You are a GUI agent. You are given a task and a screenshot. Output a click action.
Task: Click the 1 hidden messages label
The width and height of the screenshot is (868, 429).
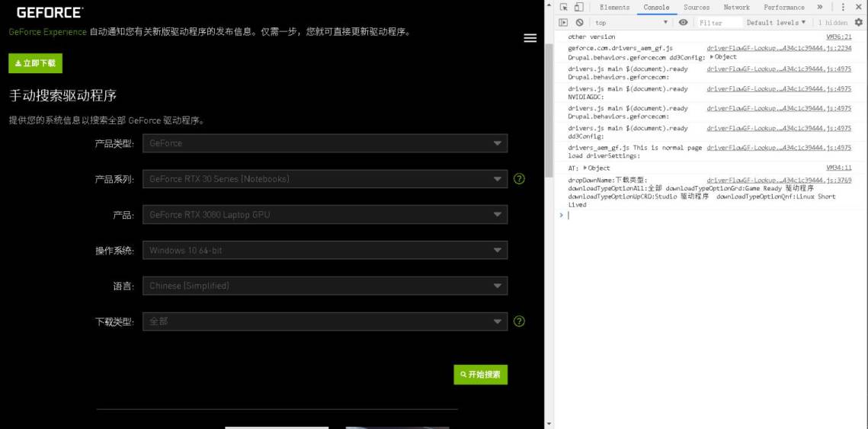tap(833, 23)
